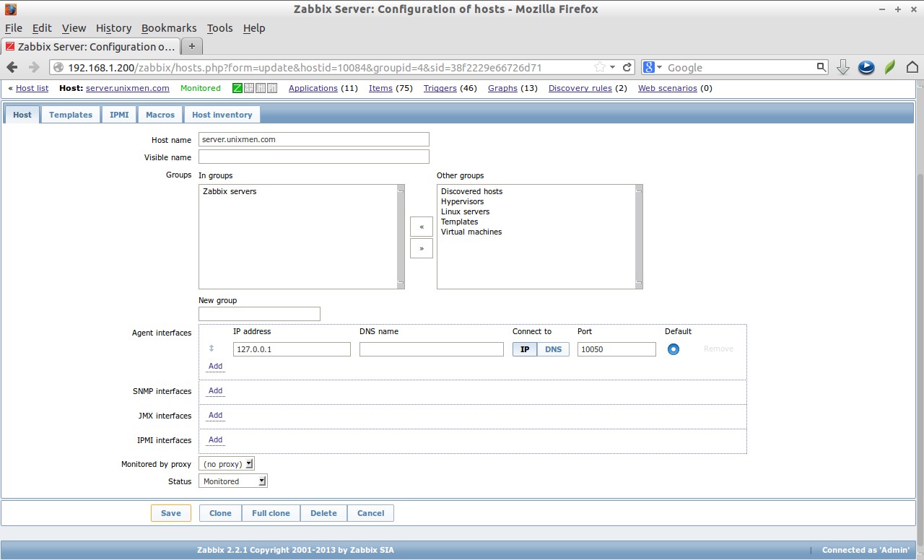Open the Tools menu
The height and width of the screenshot is (560, 924).
click(219, 28)
